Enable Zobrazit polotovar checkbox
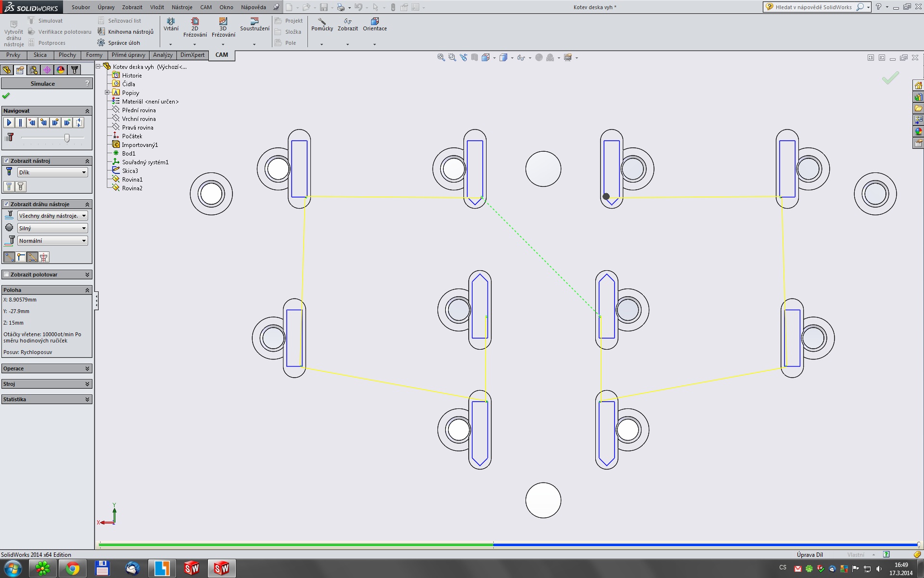This screenshot has height=578, width=924. point(6,275)
